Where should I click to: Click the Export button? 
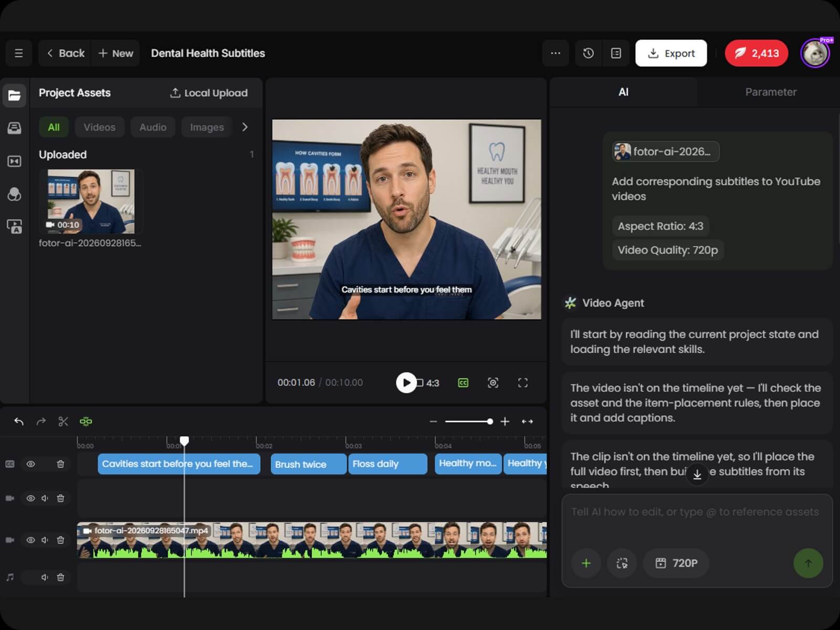point(671,53)
